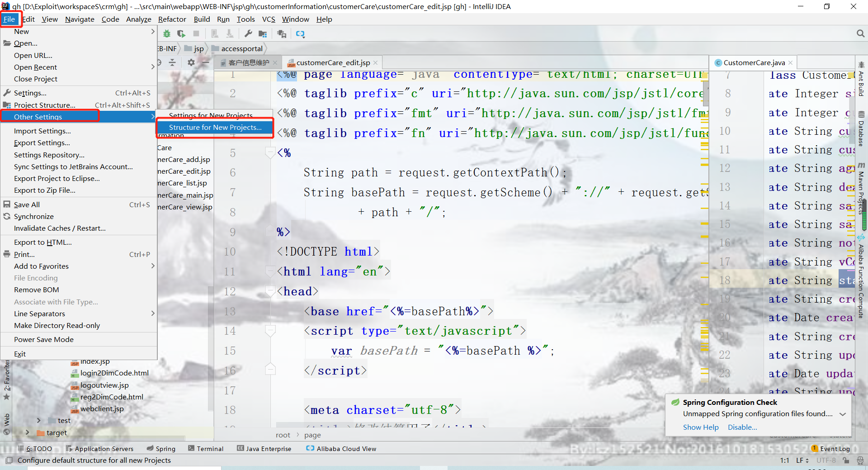Click the Run with Coverage icon
Screen dimensions: 868x470
click(181, 34)
